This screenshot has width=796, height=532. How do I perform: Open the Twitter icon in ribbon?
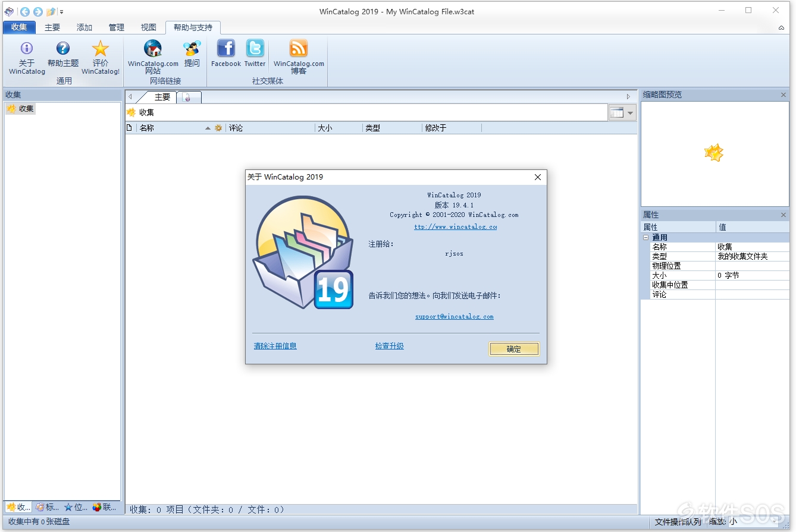tap(255, 48)
